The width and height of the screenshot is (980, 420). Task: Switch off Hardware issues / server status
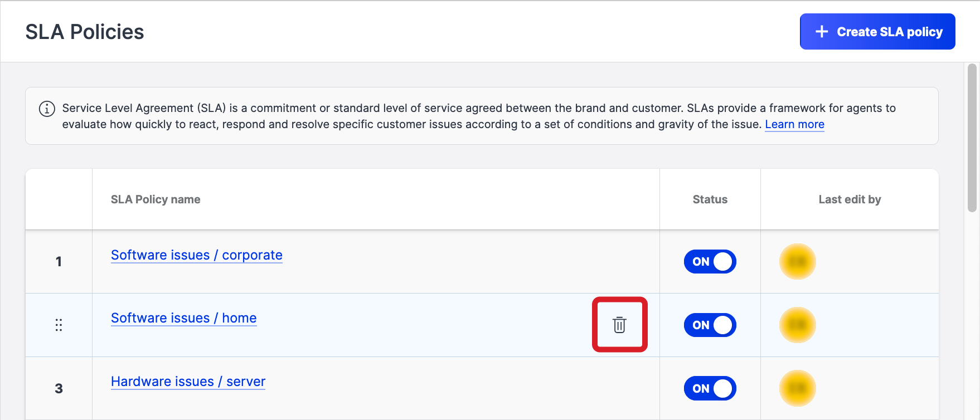pos(710,388)
